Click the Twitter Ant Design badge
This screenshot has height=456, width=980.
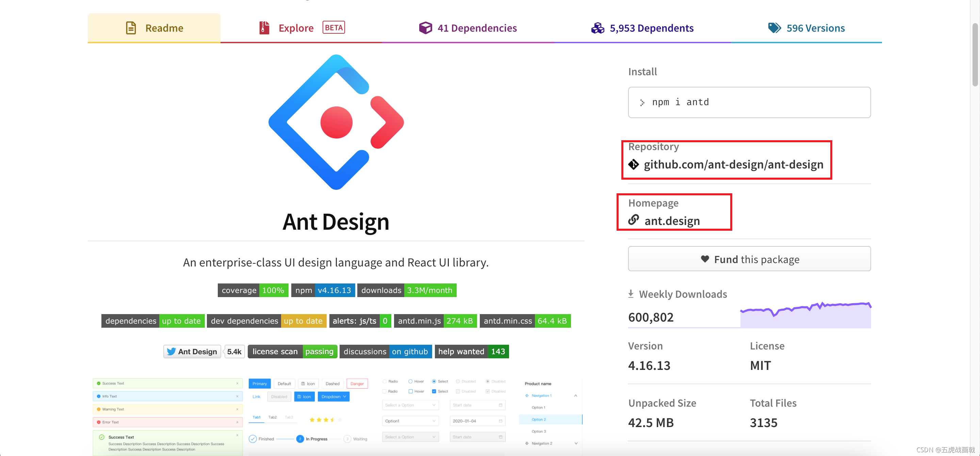point(192,352)
